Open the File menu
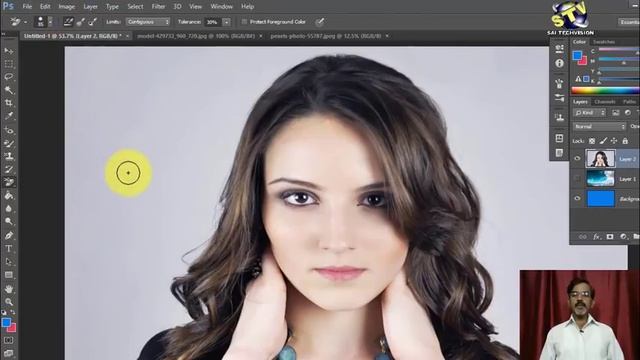This screenshot has width=640, height=360. pos(27,7)
